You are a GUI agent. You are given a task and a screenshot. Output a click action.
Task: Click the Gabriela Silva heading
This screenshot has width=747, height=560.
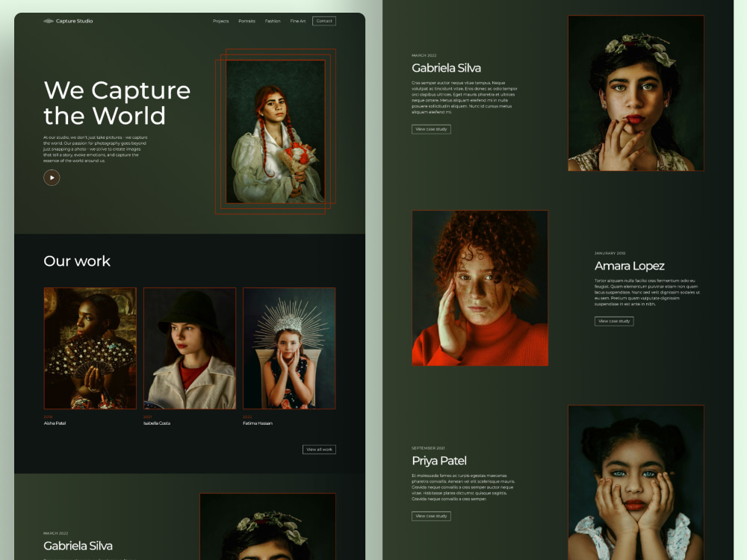point(444,67)
